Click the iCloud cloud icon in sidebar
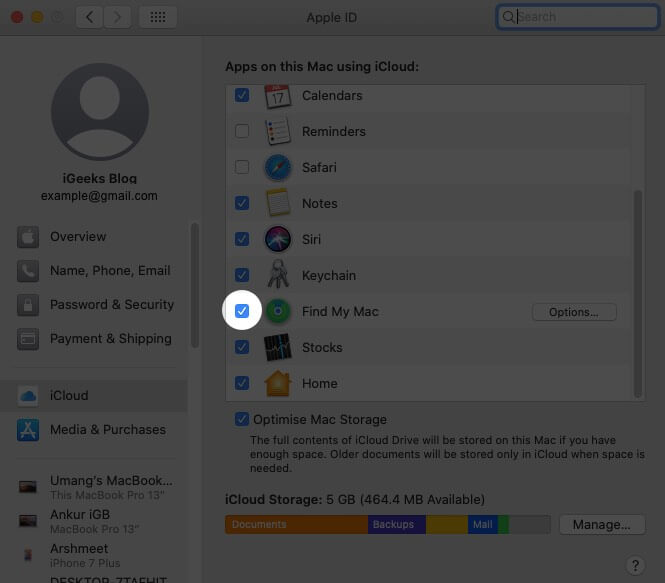The image size is (665, 583). tap(28, 396)
